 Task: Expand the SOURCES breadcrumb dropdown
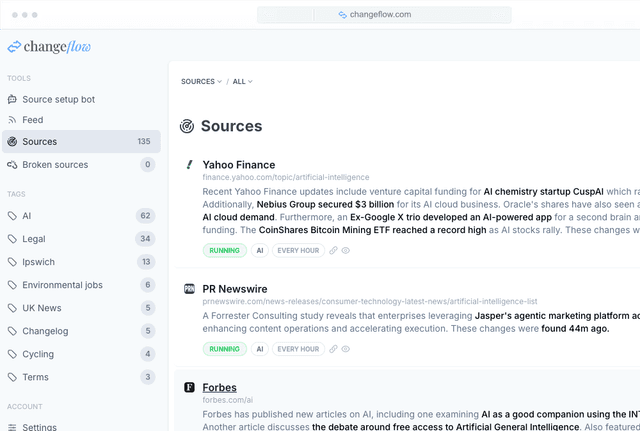point(201,81)
